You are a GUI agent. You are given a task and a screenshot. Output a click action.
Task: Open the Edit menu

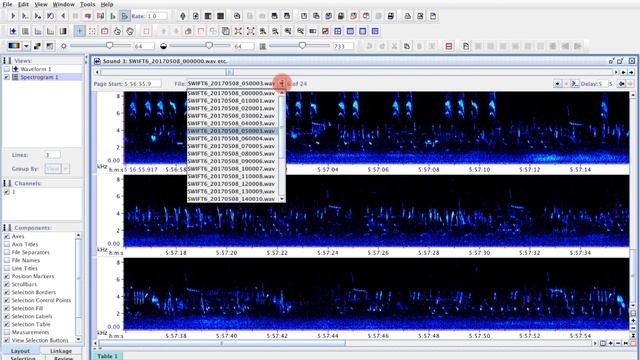click(x=23, y=4)
